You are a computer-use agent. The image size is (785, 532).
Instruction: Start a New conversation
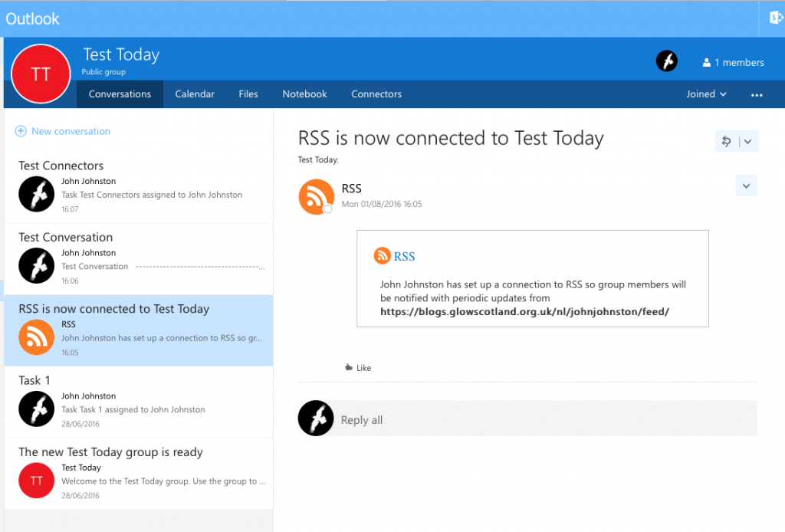(71, 131)
